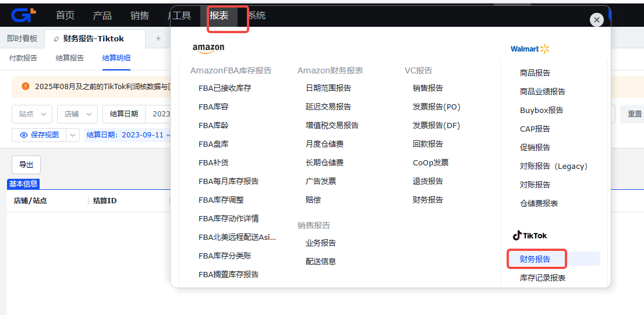Open 首页 in top navigation
Image resolution: width=644 pixels, height=315 pixels.
click(65, 16)
